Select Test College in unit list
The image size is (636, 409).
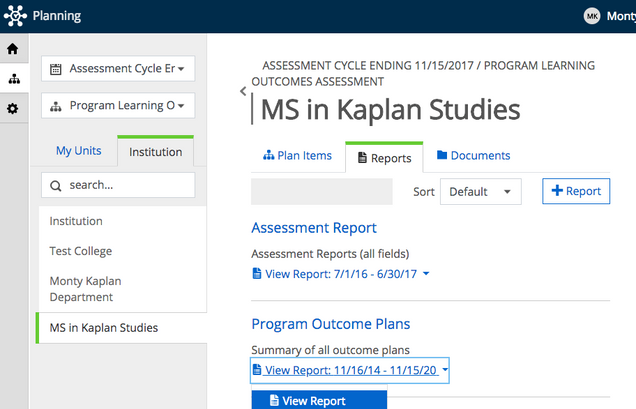[81, 251]
